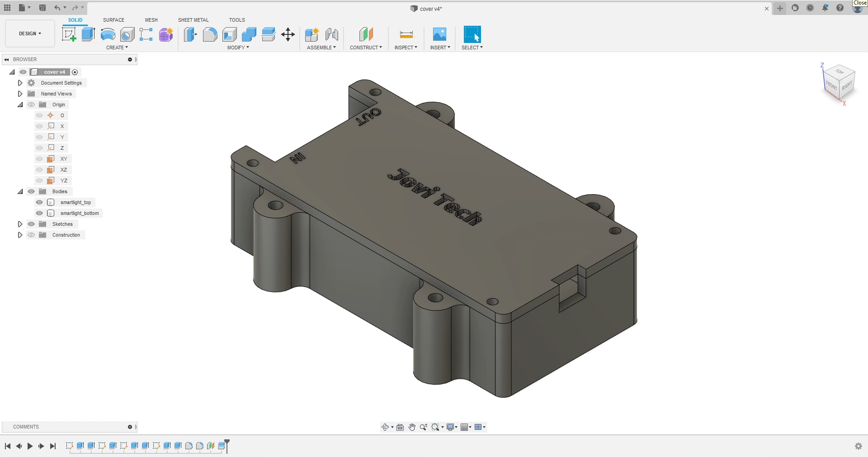The width and height of the screenshot is (868, 457).
Task: Click the Zoom tool in navigation bar
Action: pyautogui.click(x=424, y=427)
